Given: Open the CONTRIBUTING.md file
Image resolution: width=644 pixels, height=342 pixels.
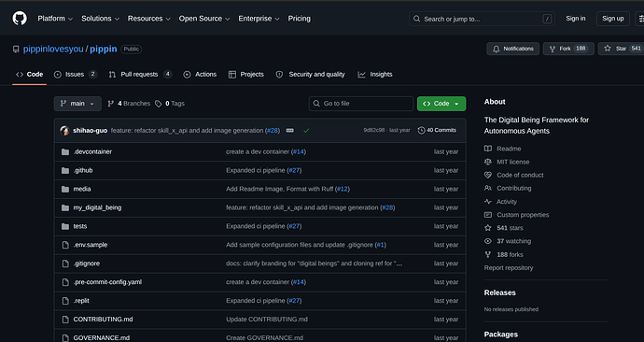Looking at the screenshot, I should point(103,320).
